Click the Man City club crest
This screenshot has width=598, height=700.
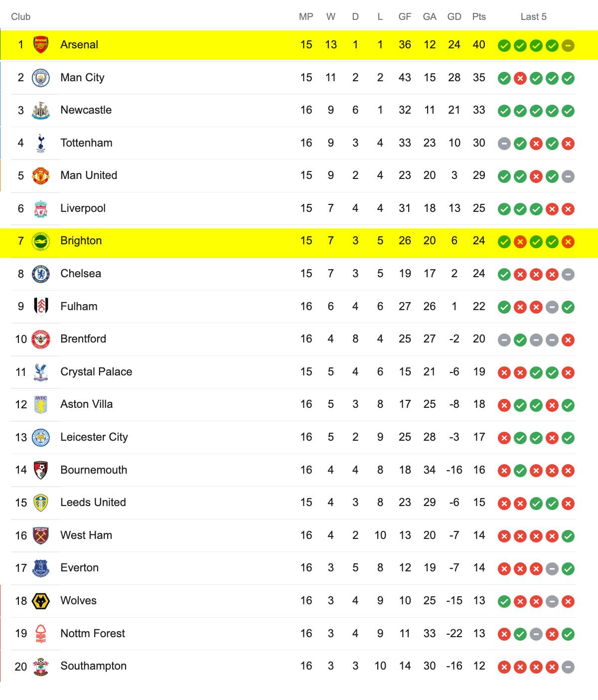[x=41, y=78]
